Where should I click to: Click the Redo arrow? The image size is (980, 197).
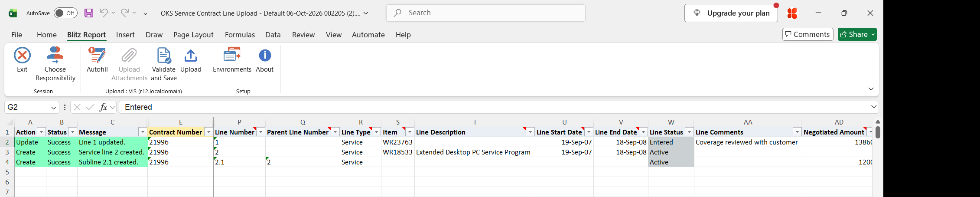click(124, 13)
